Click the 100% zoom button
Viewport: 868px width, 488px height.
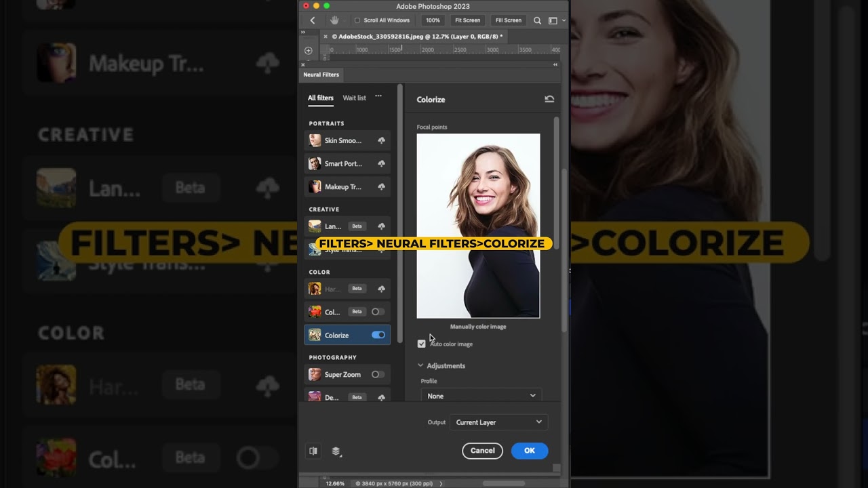[x=433, y=20]
